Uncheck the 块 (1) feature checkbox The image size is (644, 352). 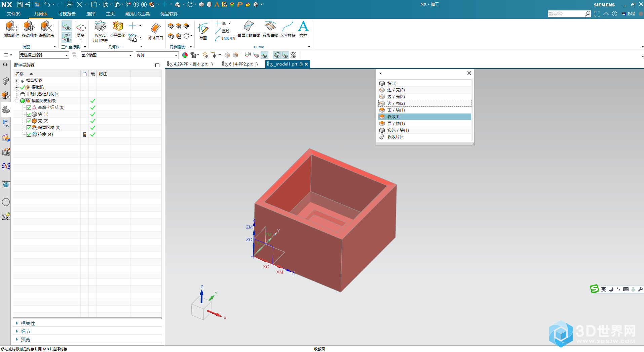coord(29,114)
